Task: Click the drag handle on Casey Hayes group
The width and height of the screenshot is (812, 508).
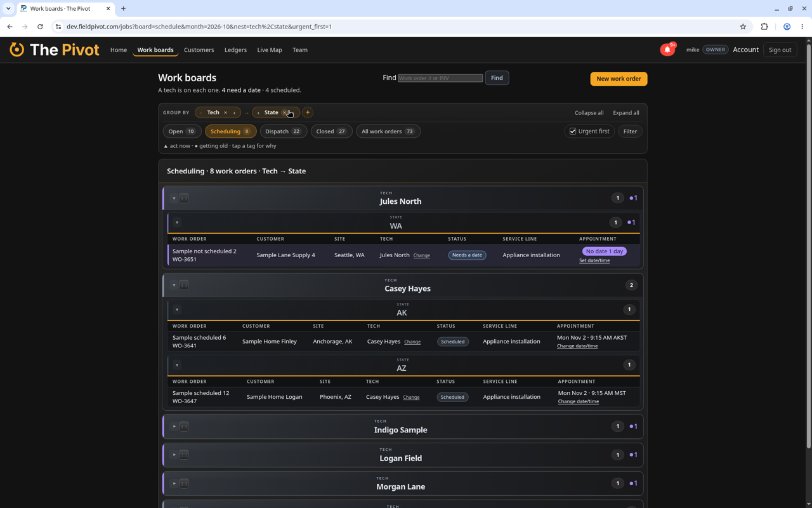Action: [184, 285]
